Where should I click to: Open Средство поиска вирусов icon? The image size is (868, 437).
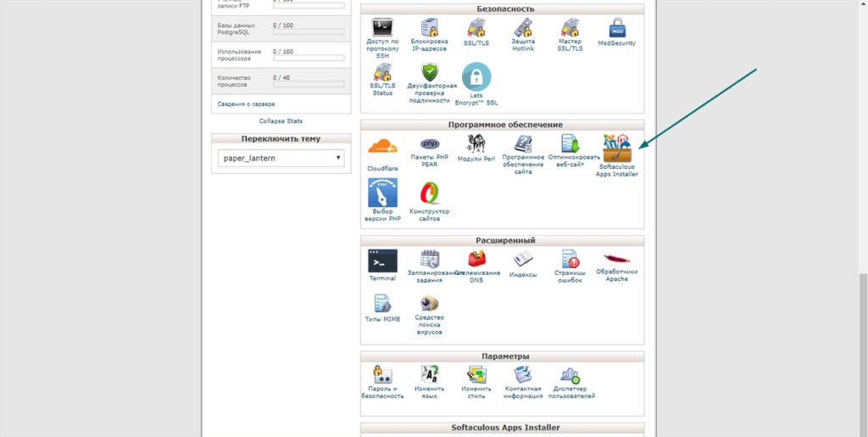[429, 304]
